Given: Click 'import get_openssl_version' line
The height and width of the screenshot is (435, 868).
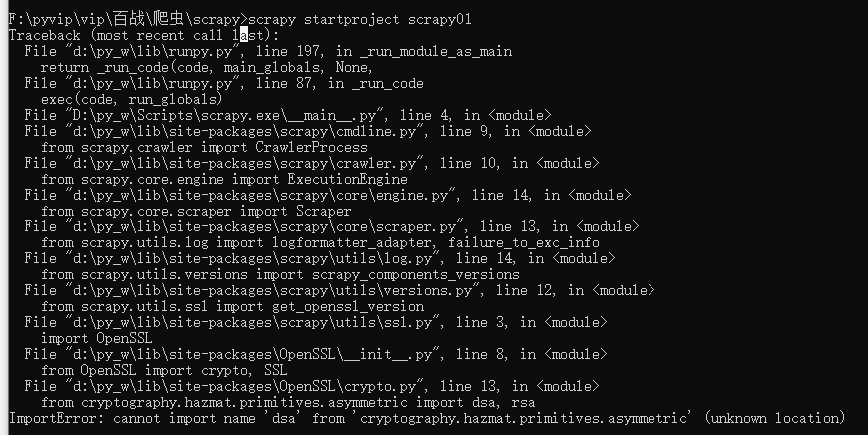Looking at the screenshot, I should 232,306.
